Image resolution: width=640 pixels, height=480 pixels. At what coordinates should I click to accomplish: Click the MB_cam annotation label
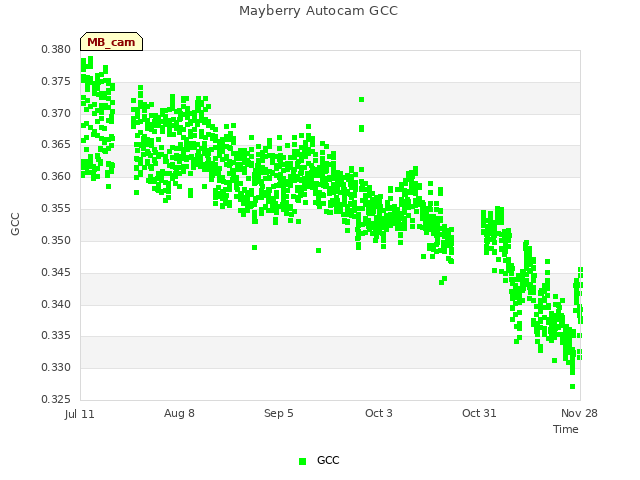click(111, 42)
